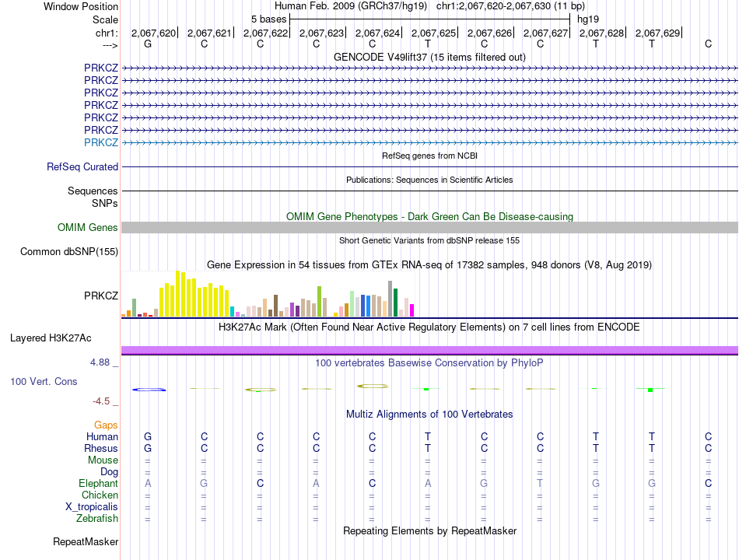
Task: Click the 'OMIM Gene Phenotypes' green title
Action: click(x=429, y=216)
